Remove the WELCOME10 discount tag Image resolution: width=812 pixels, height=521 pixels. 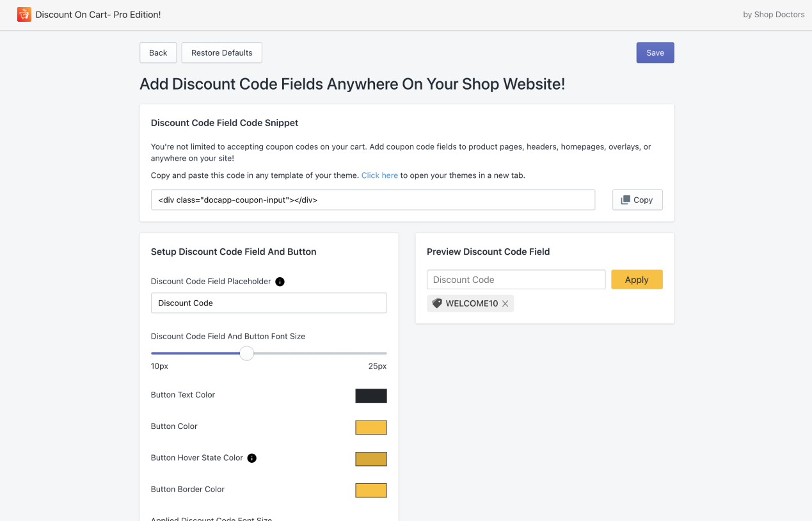506,304
